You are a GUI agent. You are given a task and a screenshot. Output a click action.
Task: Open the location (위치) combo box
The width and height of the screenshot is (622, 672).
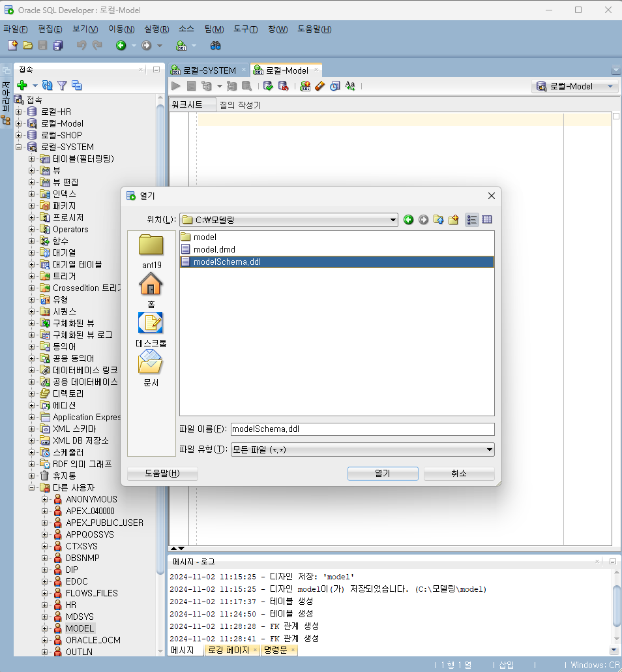pos(289,220)
